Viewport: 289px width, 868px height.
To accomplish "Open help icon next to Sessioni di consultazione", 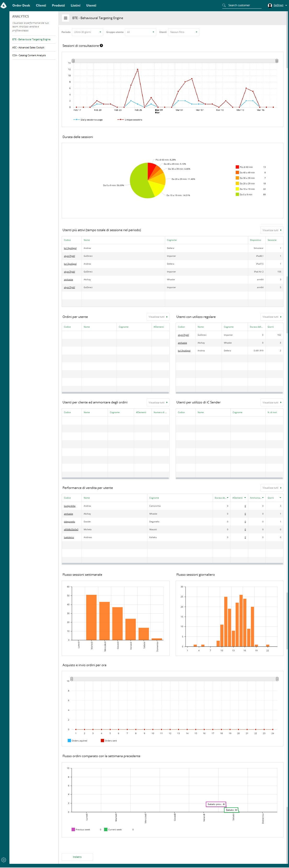I will (101, 45).
